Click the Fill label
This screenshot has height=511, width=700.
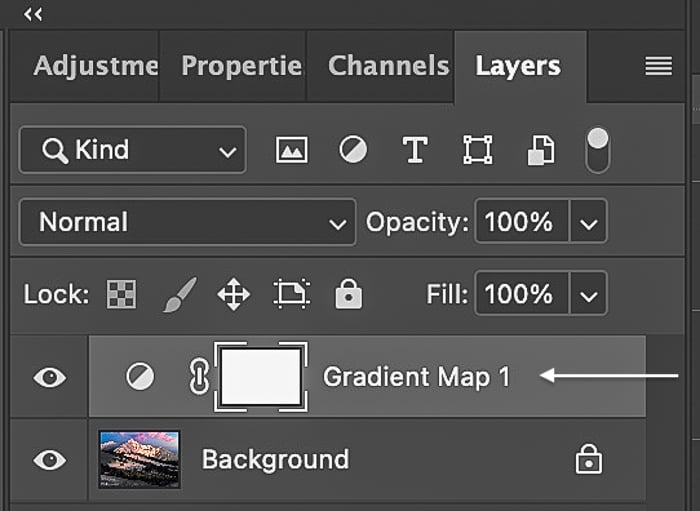[x=447, y=295]
